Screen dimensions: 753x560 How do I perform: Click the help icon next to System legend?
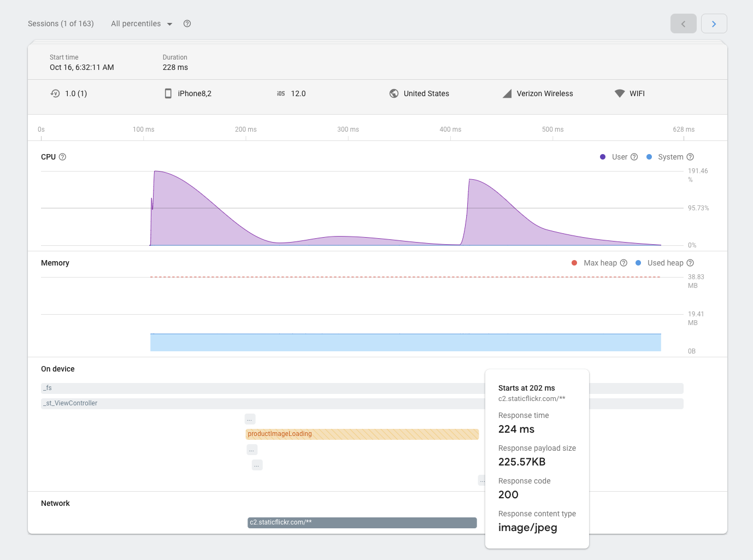[x=690, y=157]
